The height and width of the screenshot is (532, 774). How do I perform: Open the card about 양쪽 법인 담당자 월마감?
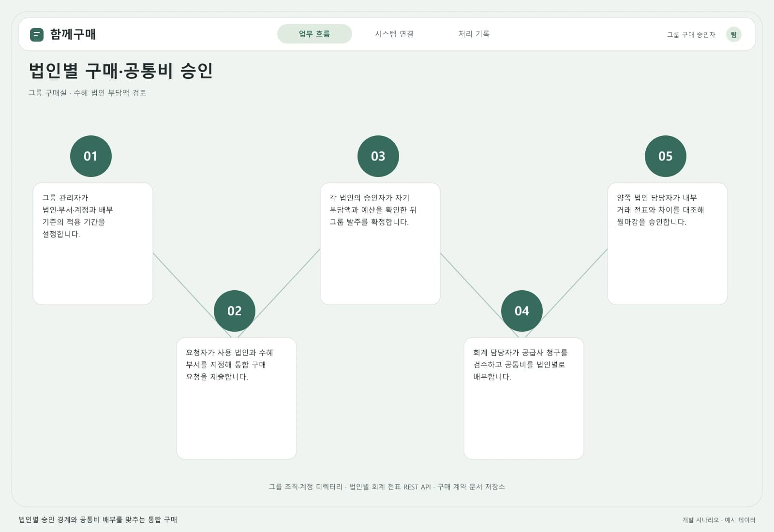pos(668,244)
